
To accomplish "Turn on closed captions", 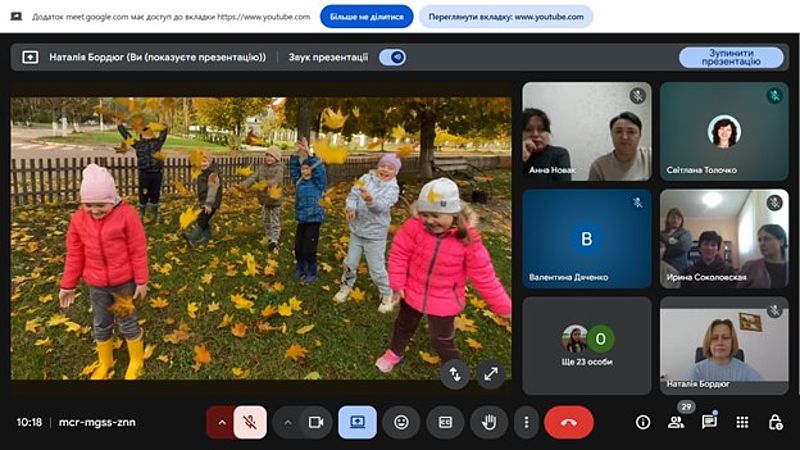I will (x=445, y=422).
